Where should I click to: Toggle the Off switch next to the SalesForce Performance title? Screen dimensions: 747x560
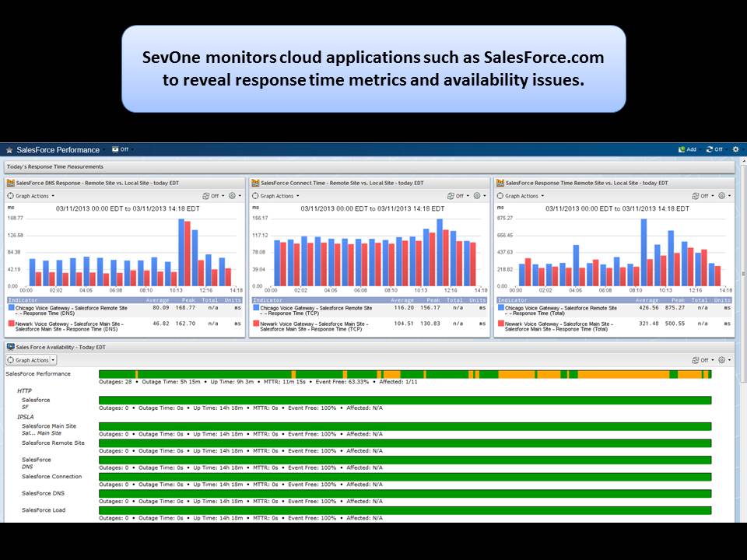(119, 149)
